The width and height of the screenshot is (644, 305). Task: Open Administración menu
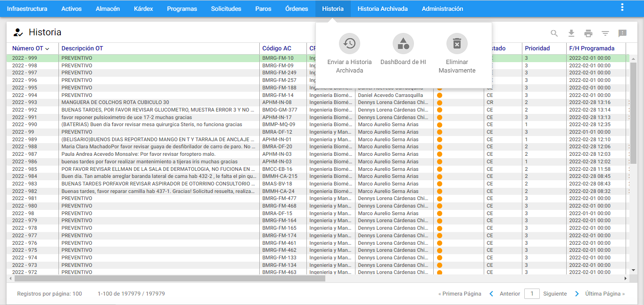442,8
